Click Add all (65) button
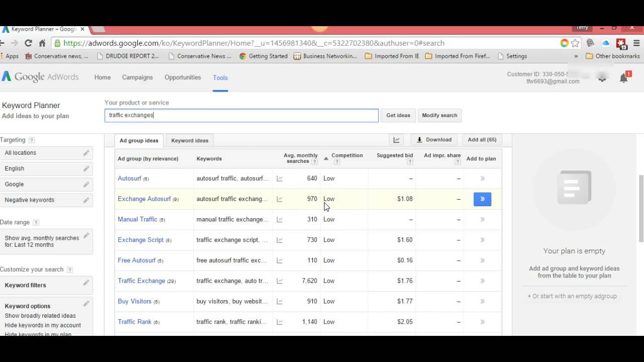This screenshot has height=362, width=644. point(482,140)
